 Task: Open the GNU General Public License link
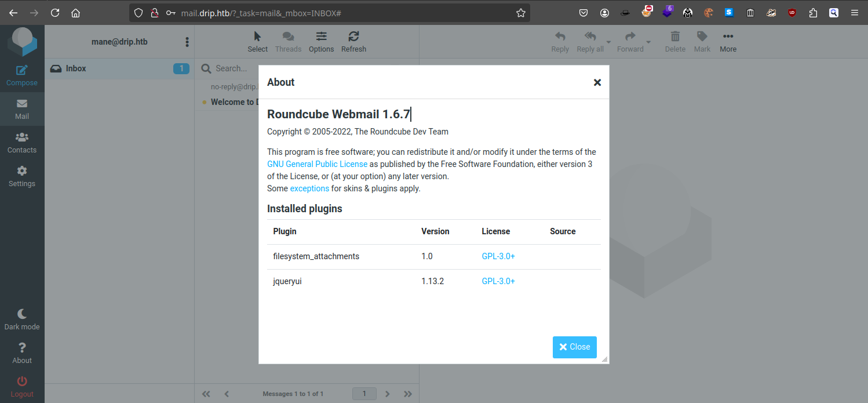point(317,164)
